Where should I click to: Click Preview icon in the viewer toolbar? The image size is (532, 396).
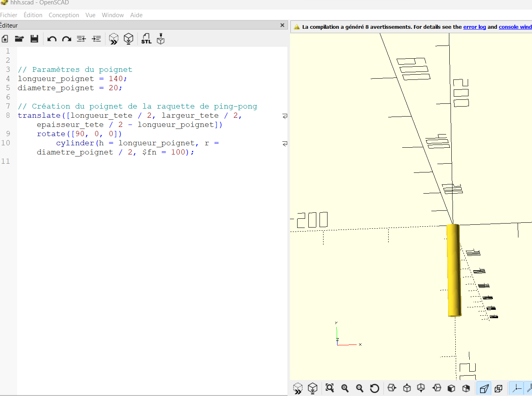coord(298,388)
